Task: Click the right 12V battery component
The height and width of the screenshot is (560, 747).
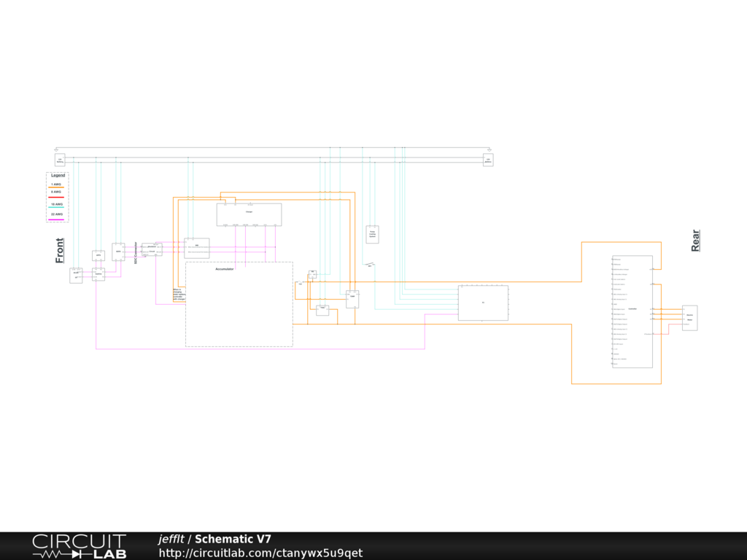Action: pos(488,160)
